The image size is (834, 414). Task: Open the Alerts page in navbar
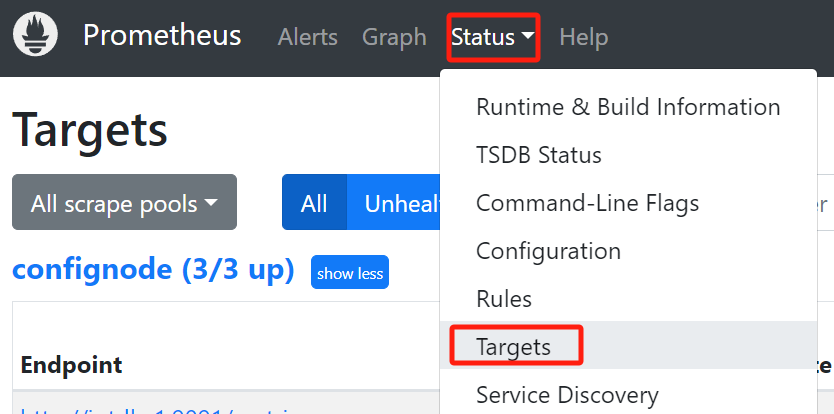click(307, 37)
